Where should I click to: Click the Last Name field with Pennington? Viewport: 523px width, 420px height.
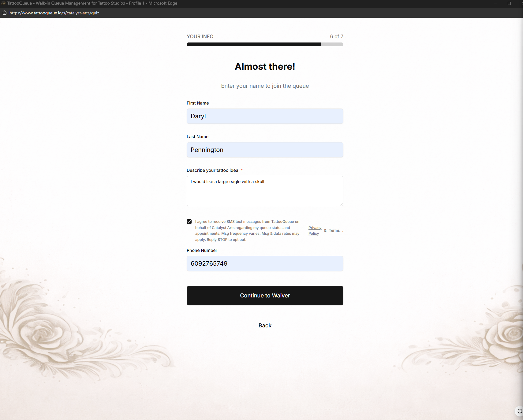click(265, 150)
